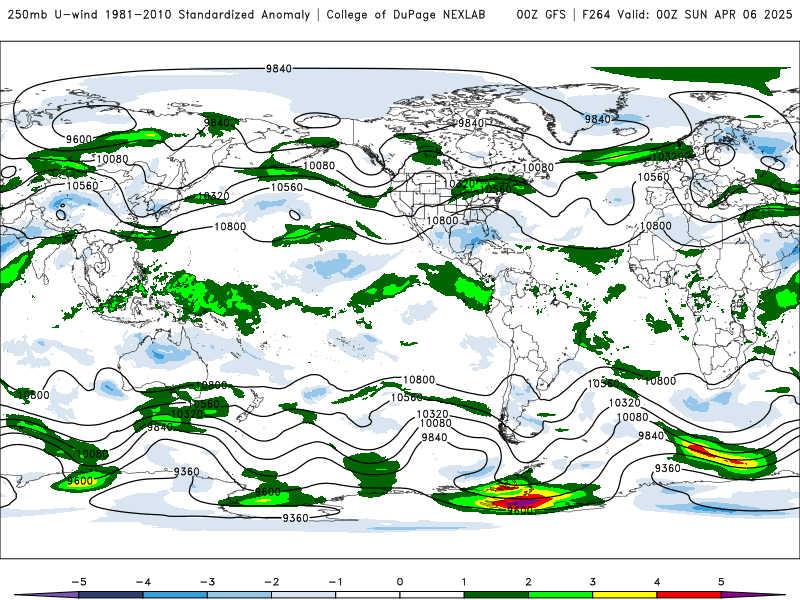Click the colorbar tick label '-3'
The height and width of the screenshot is (600, 800).
pos(207,582)
